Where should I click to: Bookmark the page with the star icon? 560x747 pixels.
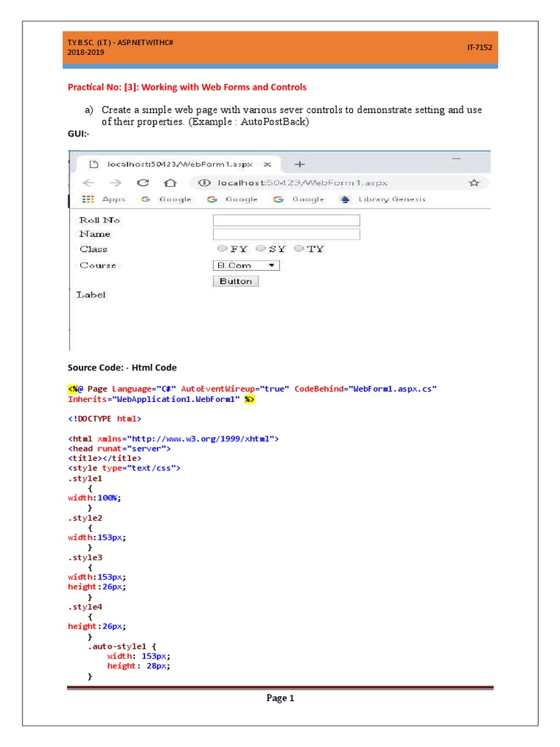(474, 183)
